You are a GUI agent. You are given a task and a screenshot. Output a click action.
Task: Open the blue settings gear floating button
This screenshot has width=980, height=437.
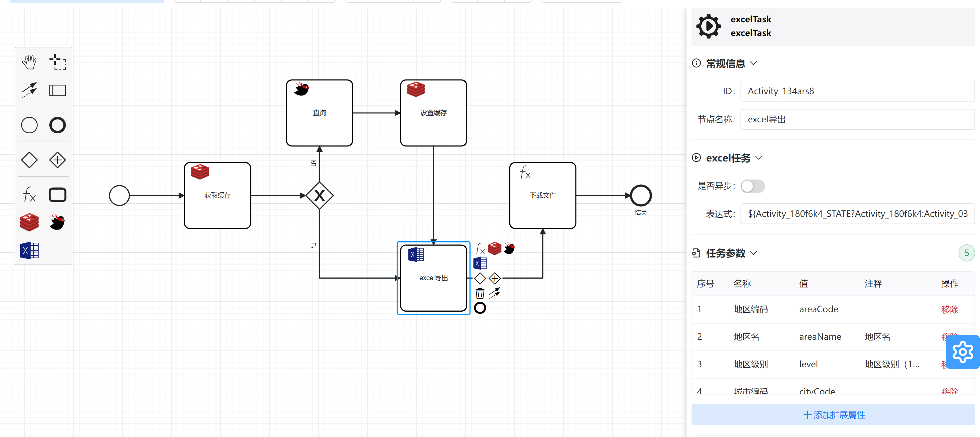point(962,352)
